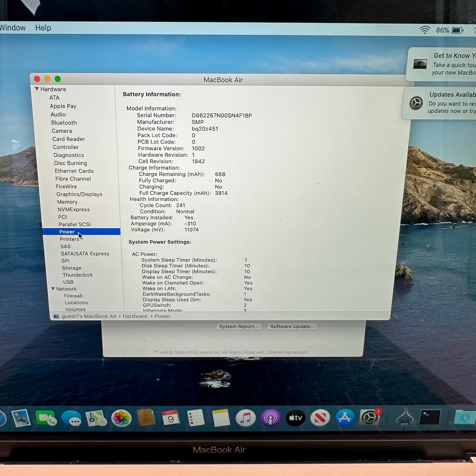Open the Help menu

[x=43, y=28]
